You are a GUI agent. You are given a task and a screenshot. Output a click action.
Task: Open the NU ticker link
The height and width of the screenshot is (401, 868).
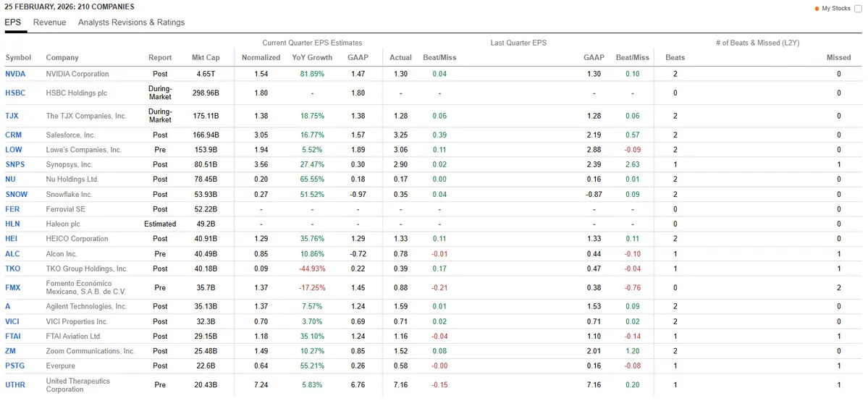[x=10, y=180]
